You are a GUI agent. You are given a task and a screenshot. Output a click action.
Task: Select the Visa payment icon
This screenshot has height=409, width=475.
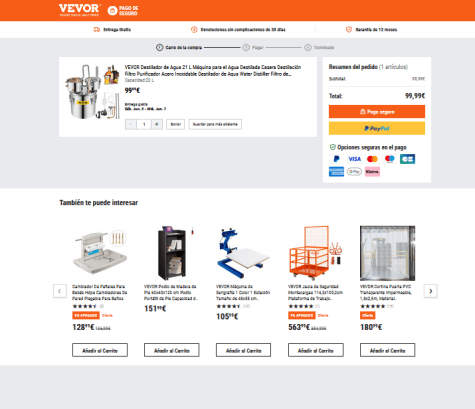[x=354, y=159]
